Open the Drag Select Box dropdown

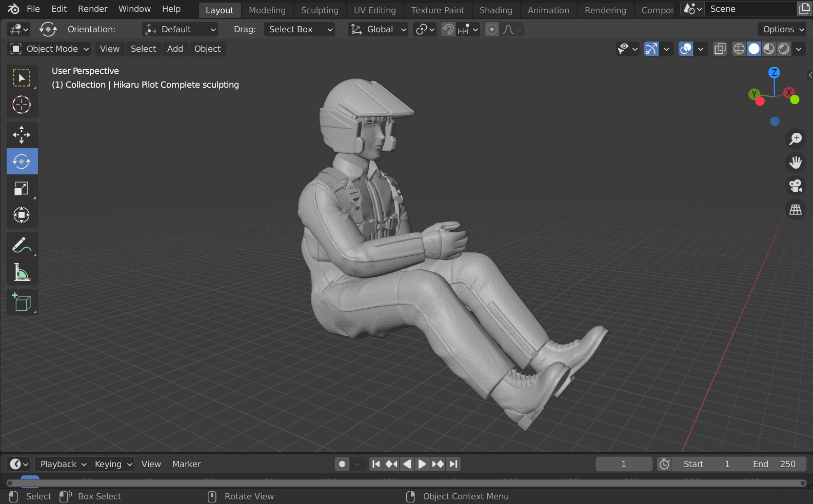300,29
